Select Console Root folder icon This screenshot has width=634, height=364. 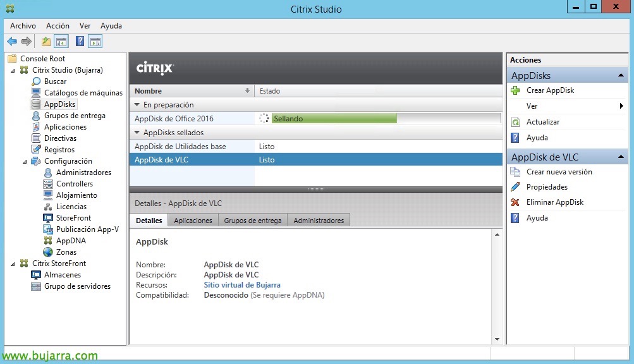coord(12,59)
